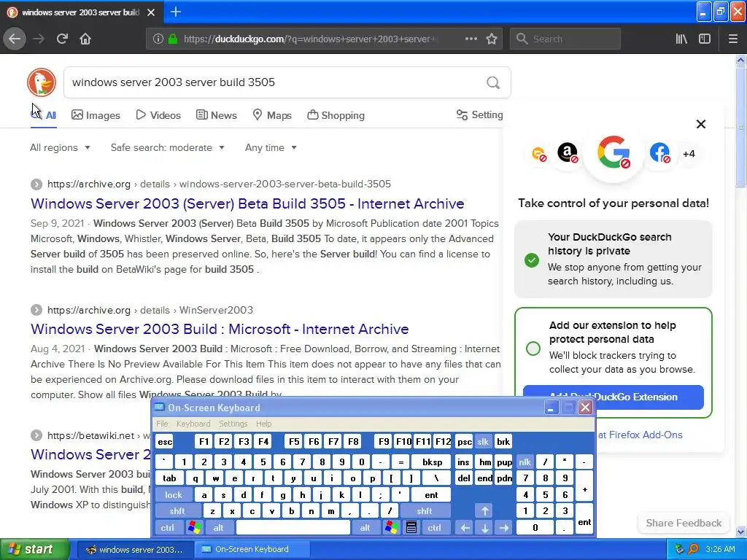Click the DuckDuckGo duck logo
747x560 pixels.
click(42, 82)
